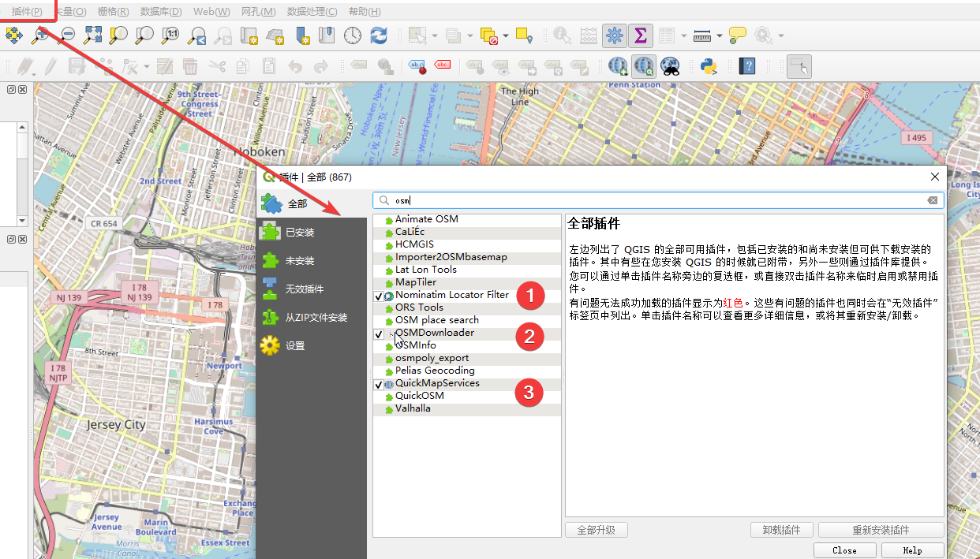980x559 pixels.
Task: Open the Python Console
Action: (x=709, y=66)
